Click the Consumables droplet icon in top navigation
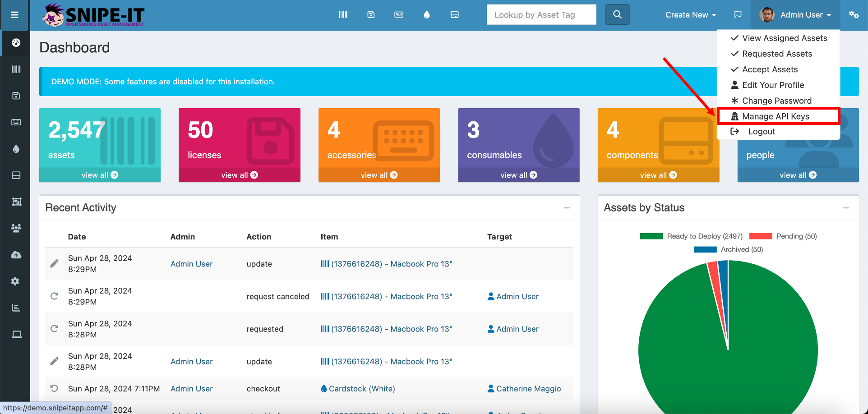Image resolution: width=868 pixels, height=414 pixels. 426,14
